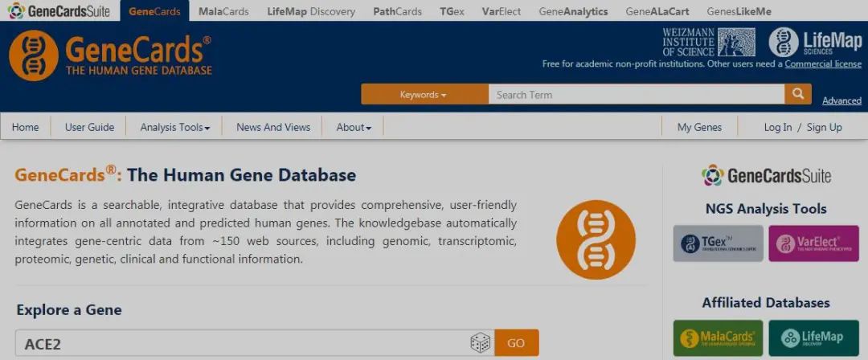Open the Keywords search type dropdown
Screen dimensions: 868x360
pos(424,94)
